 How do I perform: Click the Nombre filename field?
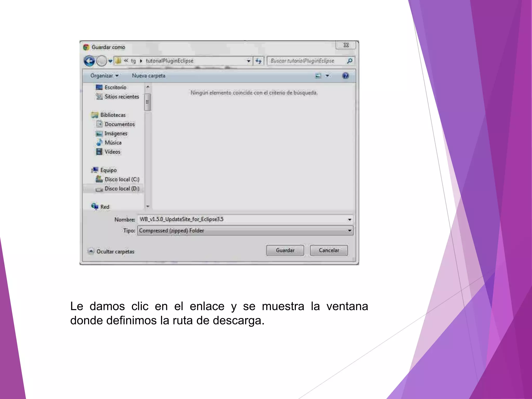[245, 219]
